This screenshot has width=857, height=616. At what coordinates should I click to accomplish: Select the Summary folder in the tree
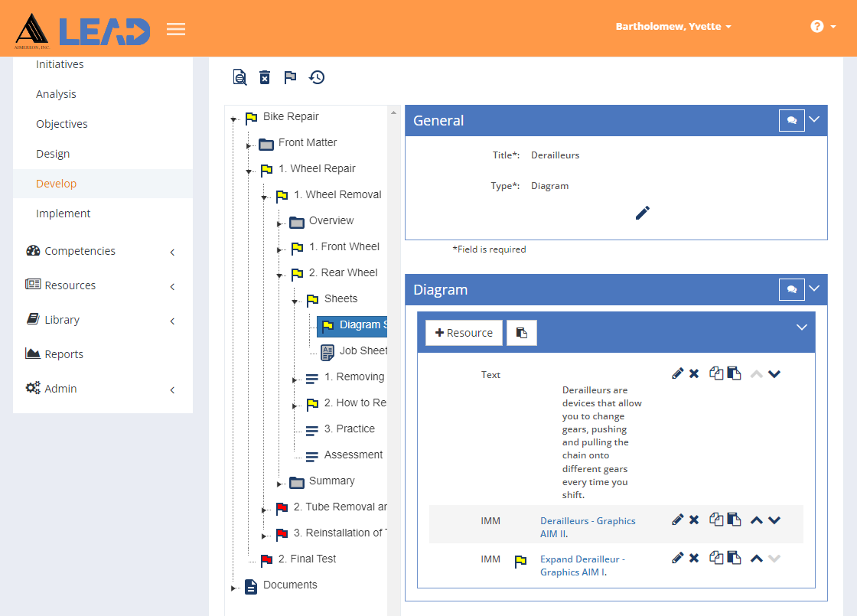tap(332, 481)
